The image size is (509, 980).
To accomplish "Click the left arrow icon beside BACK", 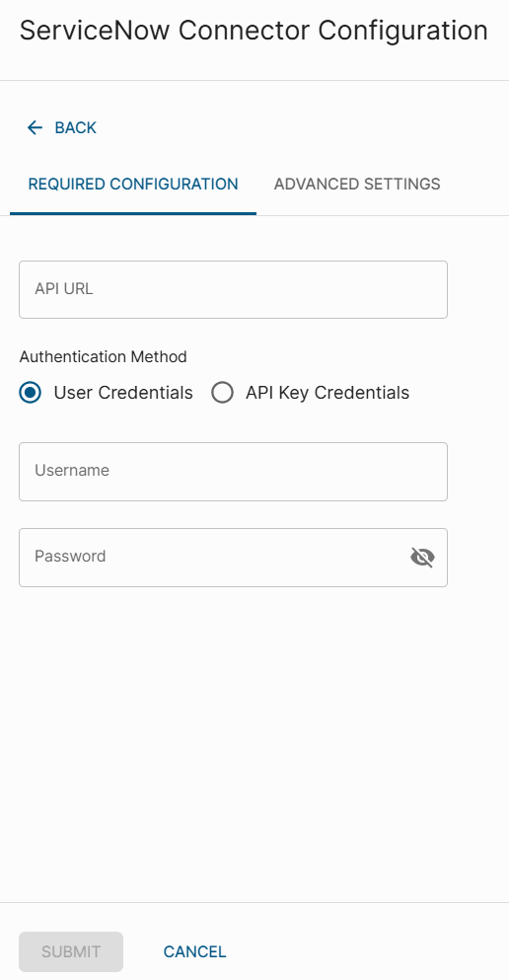I will pyautogui.click(x=35, y=127).
